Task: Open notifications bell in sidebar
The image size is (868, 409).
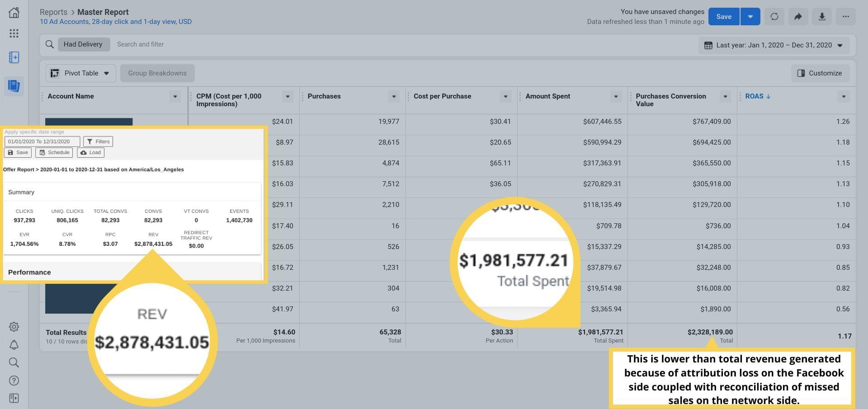Action: pyautogui.click(x=14, y=345)
